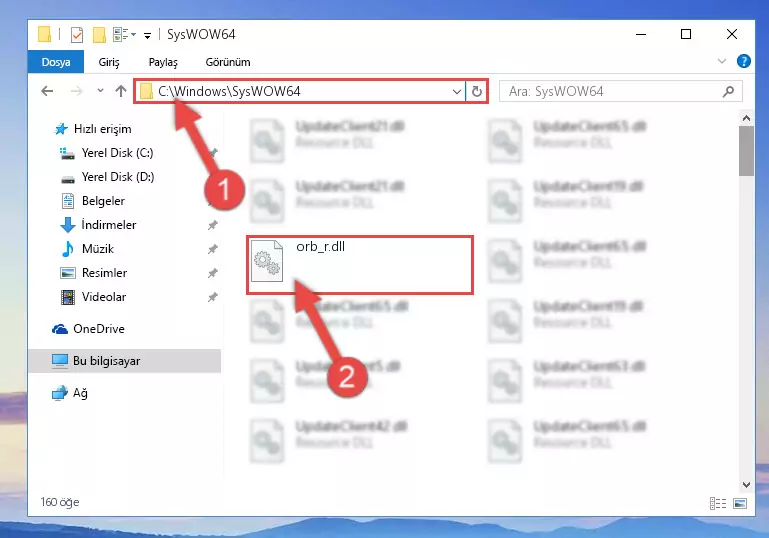
Task: Click the 160 öğe status text
Action: coord(60,502)
